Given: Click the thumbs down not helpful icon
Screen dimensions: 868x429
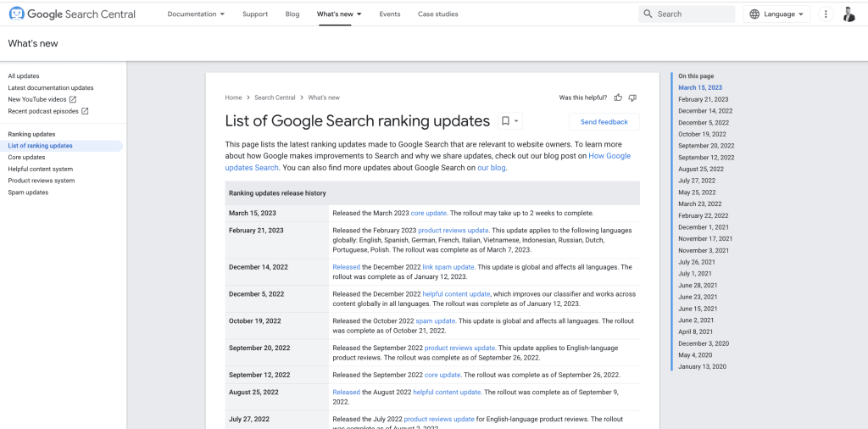Looking at the screenshot, I should pyautogui.click(x=632, y=97).
